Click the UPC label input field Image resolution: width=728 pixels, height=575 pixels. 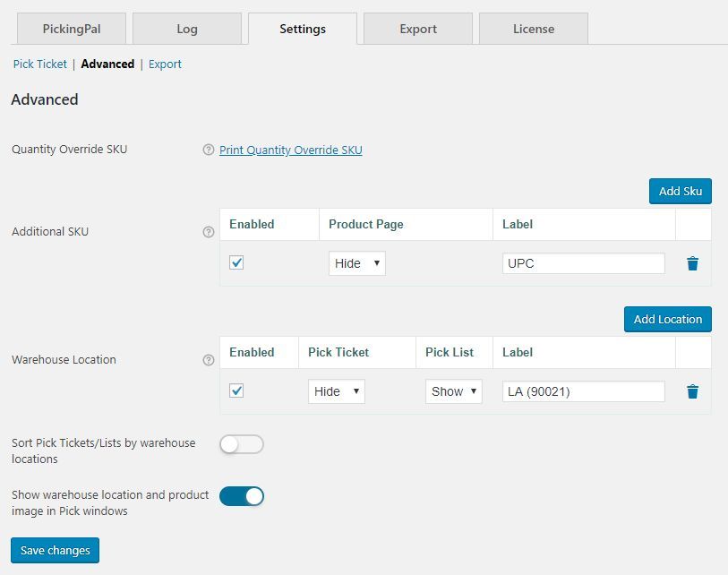click(x=583, y=263)
